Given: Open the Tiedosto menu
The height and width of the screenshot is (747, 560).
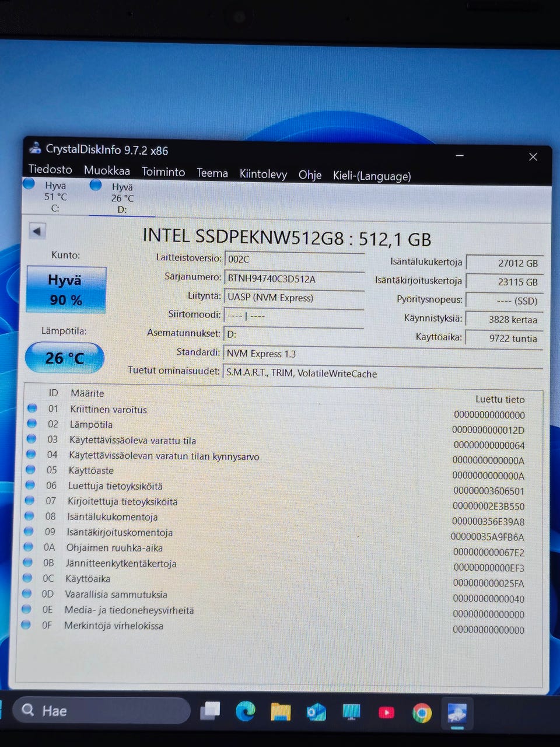Looking at the screenshot, I should pyautogui.click(x=50, y=169).
